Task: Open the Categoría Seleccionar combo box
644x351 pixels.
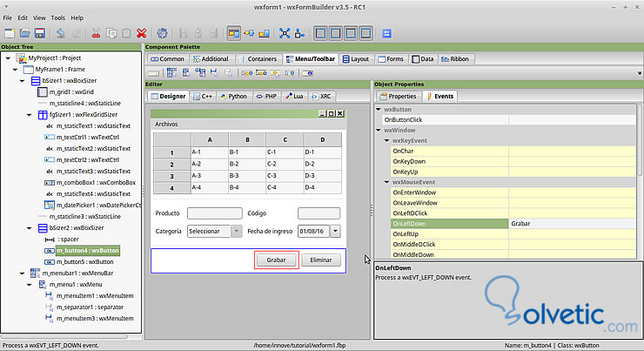Action: (x=237, y=231)
